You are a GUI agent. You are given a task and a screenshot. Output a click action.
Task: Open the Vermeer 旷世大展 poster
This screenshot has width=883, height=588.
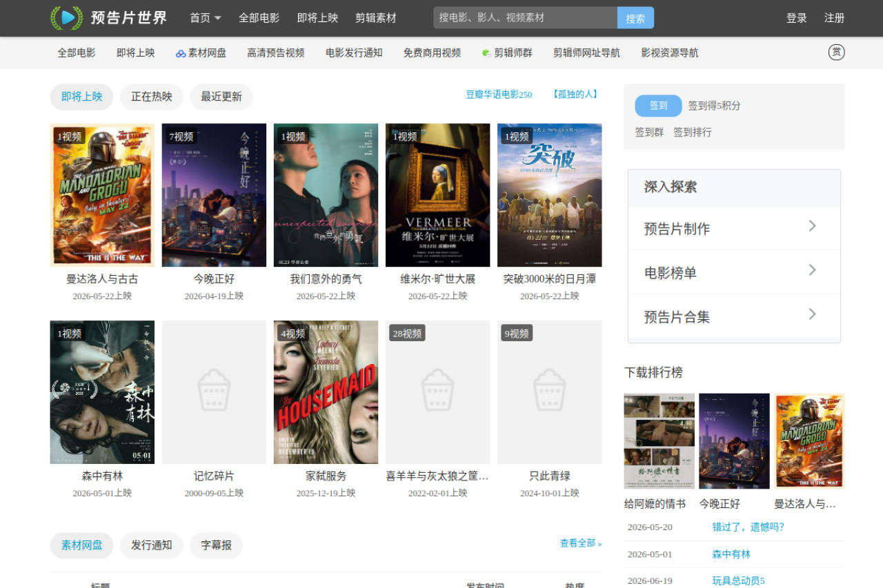point(437,195)
